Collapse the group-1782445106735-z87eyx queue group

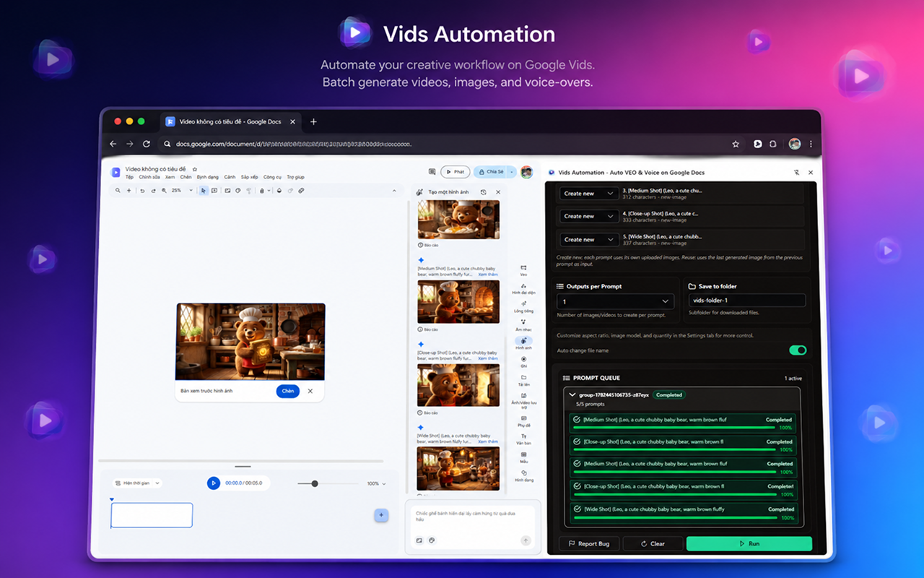pyautogui.click(x=572, y=395)
